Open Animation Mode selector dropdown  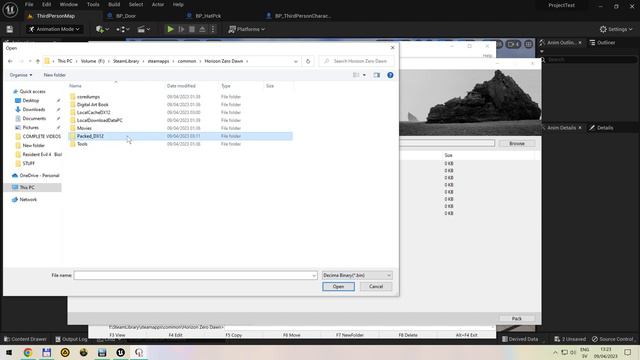point(54,29)
